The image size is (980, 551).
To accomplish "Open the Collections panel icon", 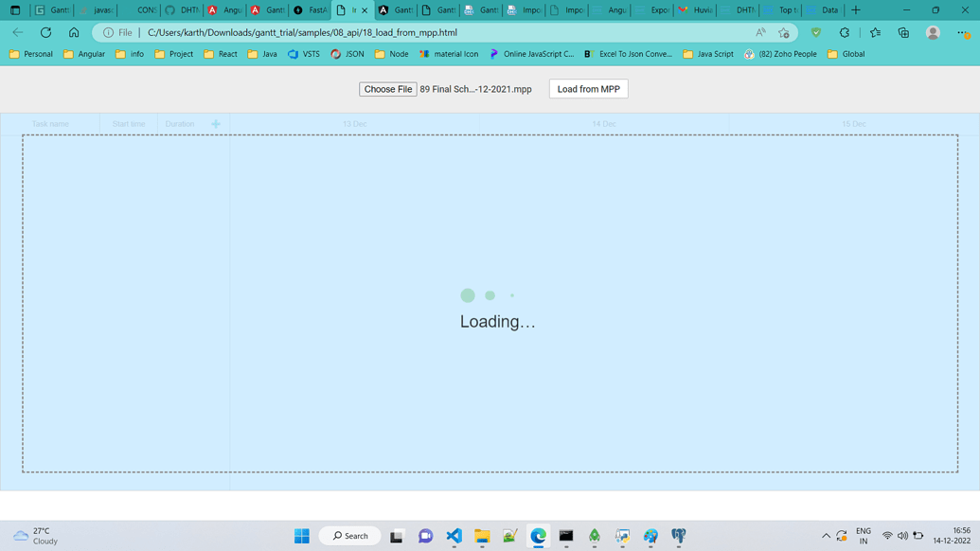I will [874, 31].
